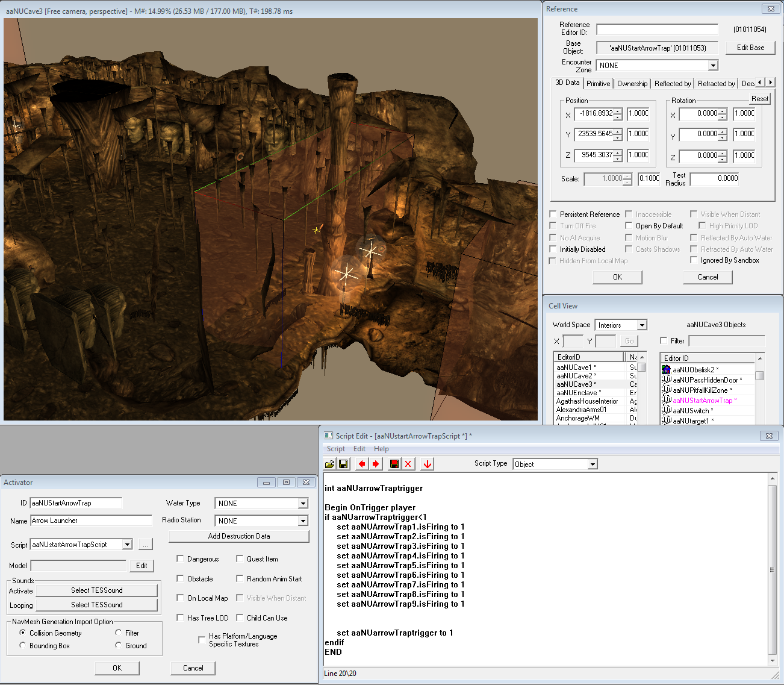Viewport: 784px width, 685px height.
Task: Go to next script with right red arrow
Action: click(x=376, y=464)
